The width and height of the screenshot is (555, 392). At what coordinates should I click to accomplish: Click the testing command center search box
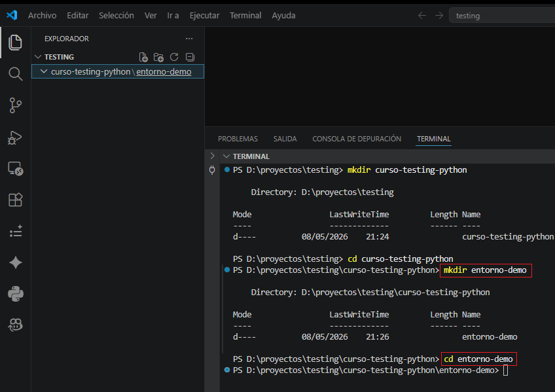point(502,16)
